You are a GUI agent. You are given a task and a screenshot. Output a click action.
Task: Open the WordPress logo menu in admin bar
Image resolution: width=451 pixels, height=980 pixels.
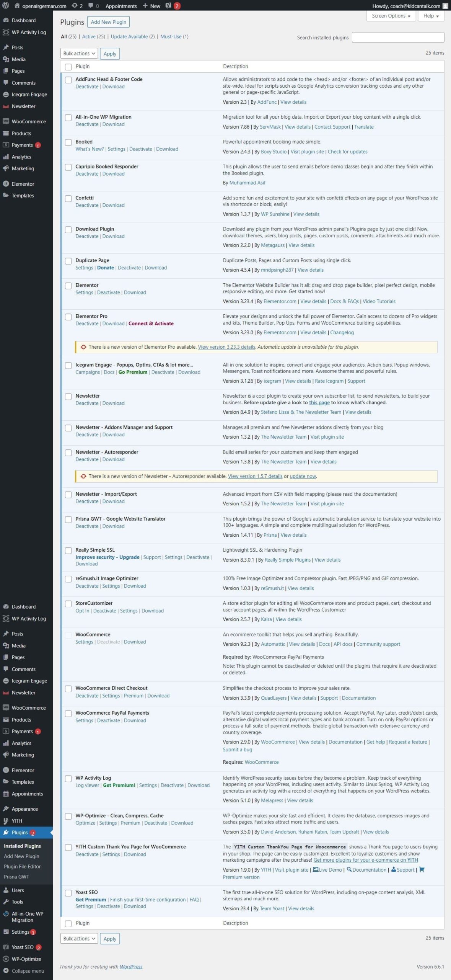click(x=6, y=6)
